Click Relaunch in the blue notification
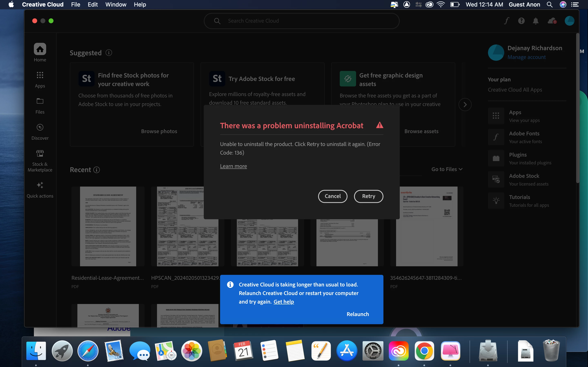 [x=358, y=314]
